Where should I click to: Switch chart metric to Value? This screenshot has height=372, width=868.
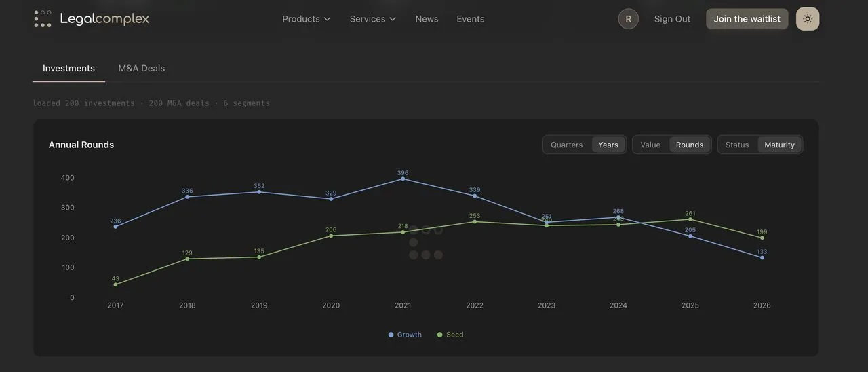coord(650,145)
